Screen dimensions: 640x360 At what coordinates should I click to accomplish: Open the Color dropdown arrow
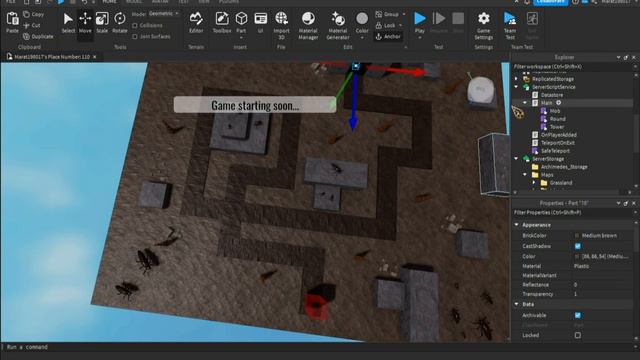click(362, 38)
